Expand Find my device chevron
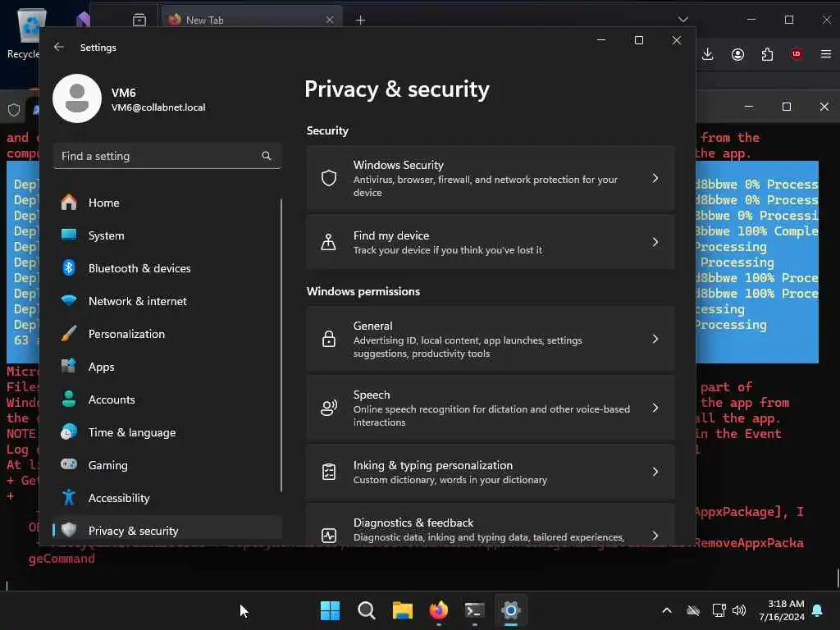 click(x=655, y=242)
